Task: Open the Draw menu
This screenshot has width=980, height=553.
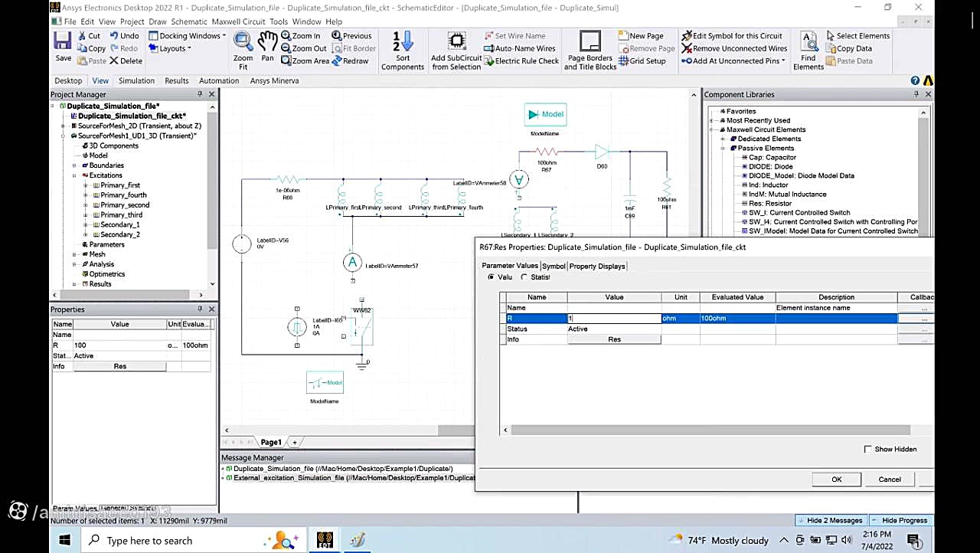Action: (x=157, y=21)
